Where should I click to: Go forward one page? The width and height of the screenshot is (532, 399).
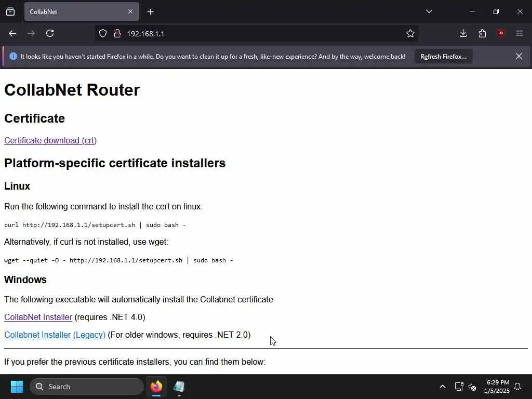pyautogui.click(x=31, y=33)
